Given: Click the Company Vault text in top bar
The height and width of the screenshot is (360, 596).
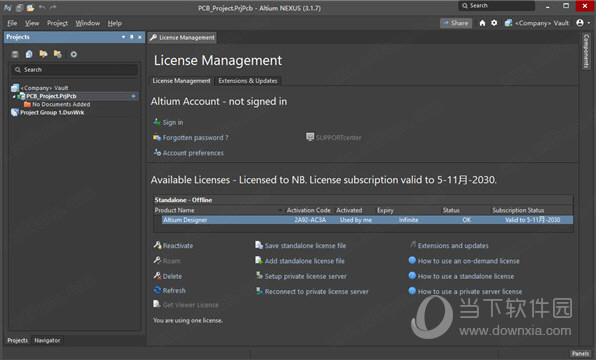Looking at the screenshot, I should click(542, 23).
